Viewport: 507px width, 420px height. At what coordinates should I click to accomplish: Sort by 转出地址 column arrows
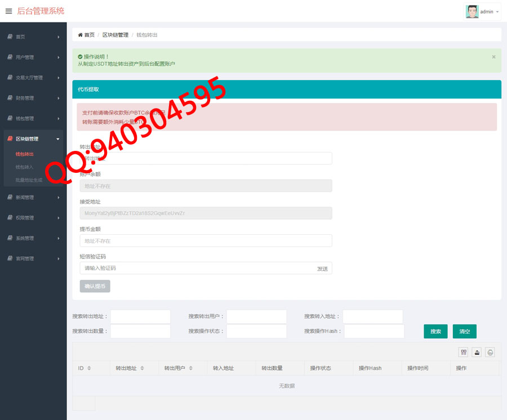142,368
